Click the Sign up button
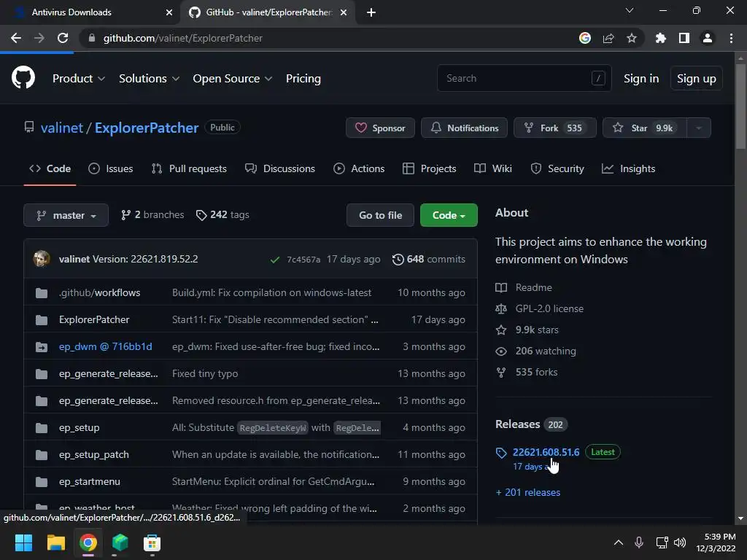This screenshot has width=747, height=560. tap(696, 78)
